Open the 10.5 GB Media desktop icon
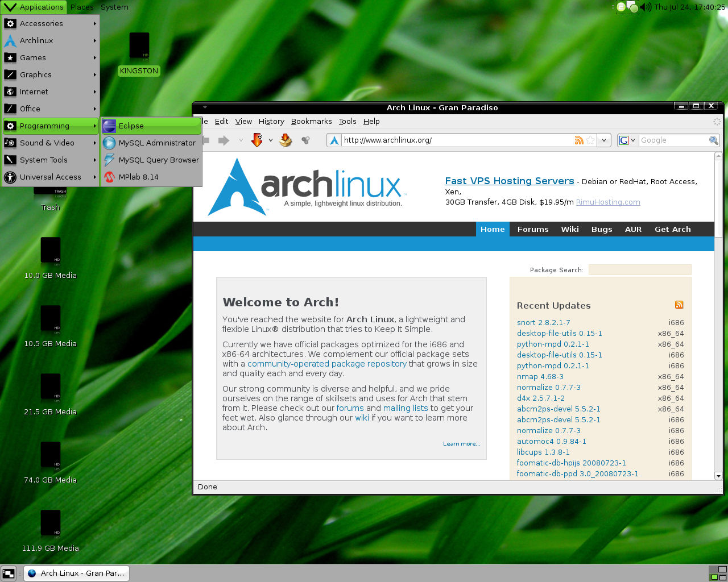 (x=50, y=327)
